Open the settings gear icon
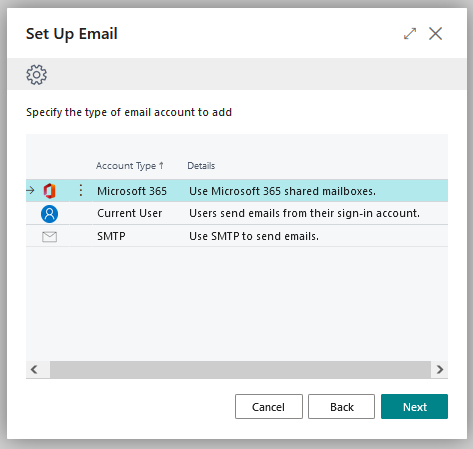The height and width of the screenshot is (449, 473). 37,74
